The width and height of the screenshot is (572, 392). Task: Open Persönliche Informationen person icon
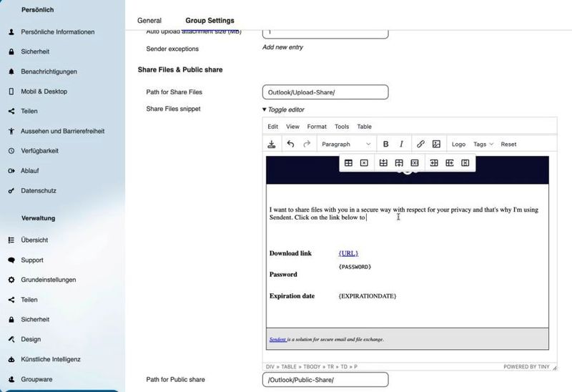[11, 32]
